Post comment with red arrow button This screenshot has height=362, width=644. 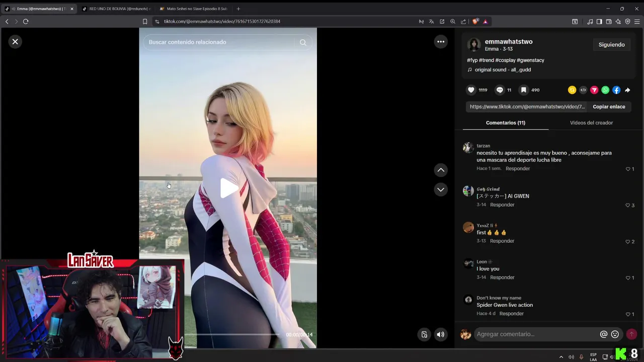tap(631, 334)
